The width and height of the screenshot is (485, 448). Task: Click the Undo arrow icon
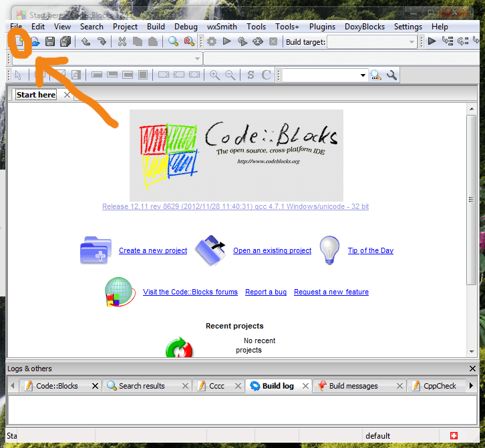pyautogui.click(x=86, y=41)
